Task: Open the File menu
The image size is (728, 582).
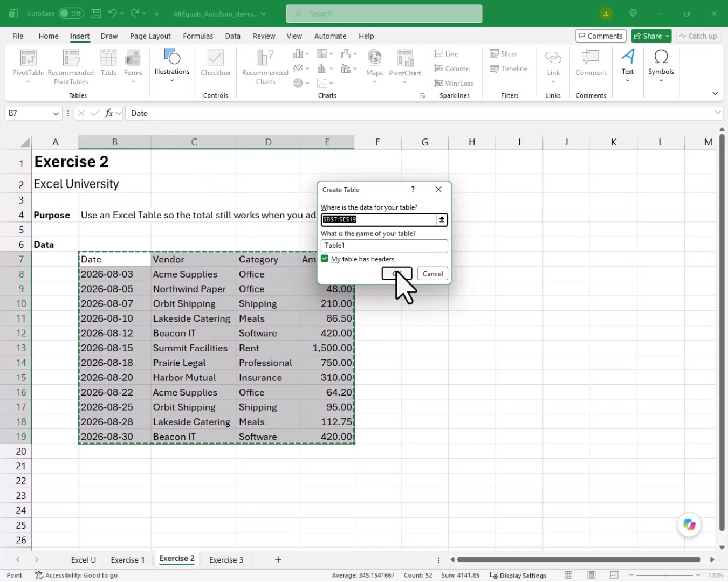Action: [18, 36]
